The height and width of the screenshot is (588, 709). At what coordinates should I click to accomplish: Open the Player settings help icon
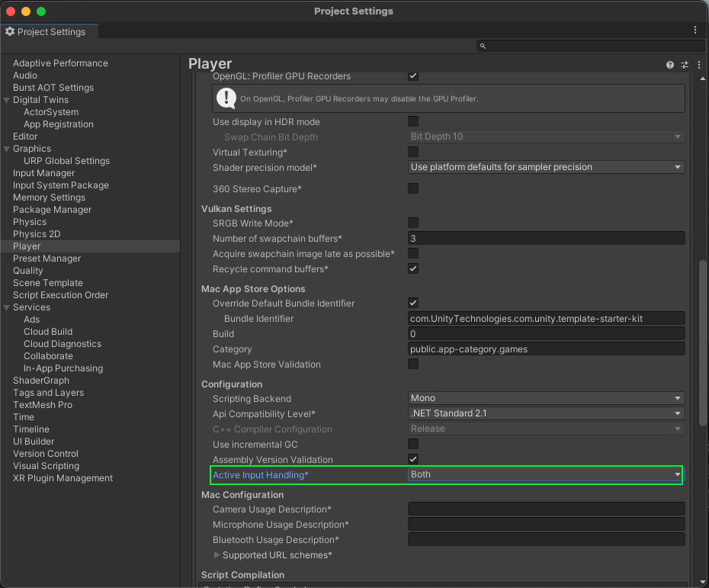[669, 64]
